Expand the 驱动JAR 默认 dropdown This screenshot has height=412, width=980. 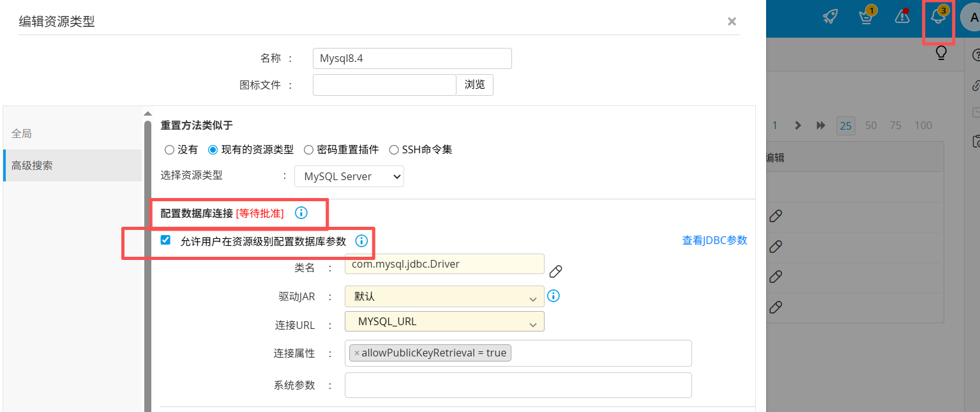[x=444, y=297]
